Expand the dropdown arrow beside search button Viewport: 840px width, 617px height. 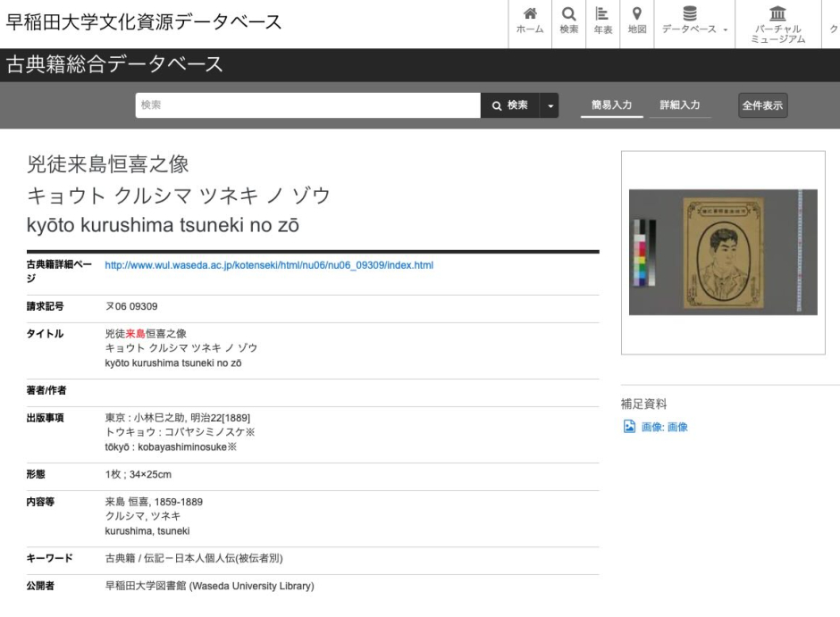550,105
